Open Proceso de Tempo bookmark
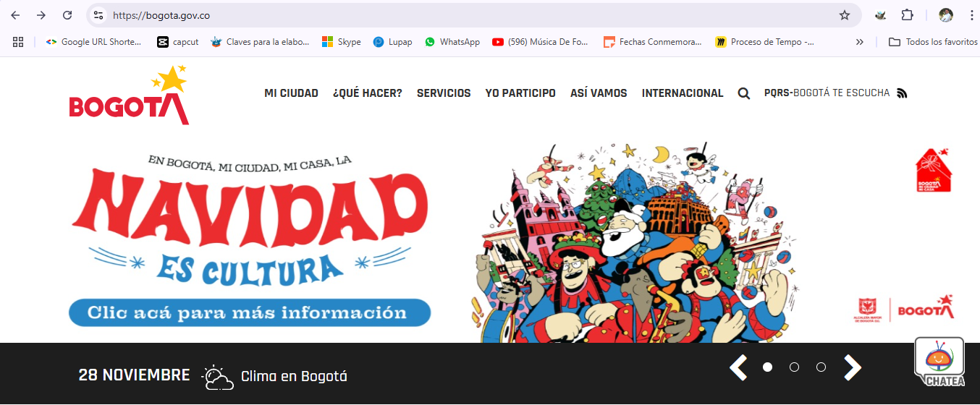Screen dimensions: 980x405 764,42
